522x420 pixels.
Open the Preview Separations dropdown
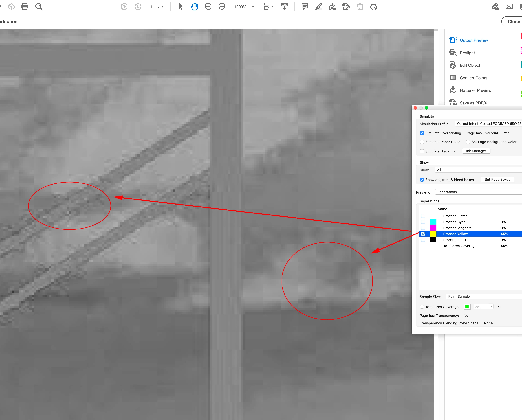point(478,192)
